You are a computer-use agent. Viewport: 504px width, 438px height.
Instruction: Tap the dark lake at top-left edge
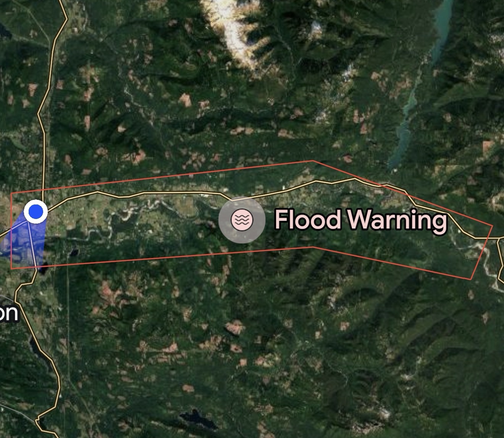5,31
